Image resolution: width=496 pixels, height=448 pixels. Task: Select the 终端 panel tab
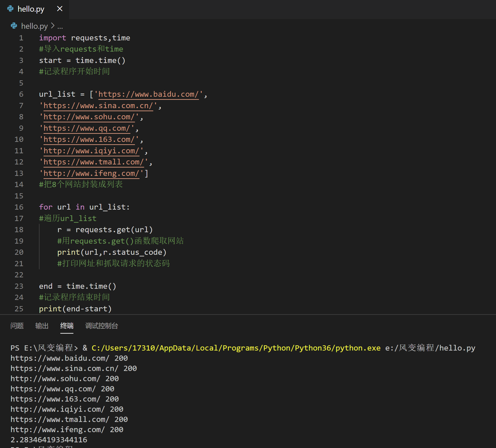(67, 326)
